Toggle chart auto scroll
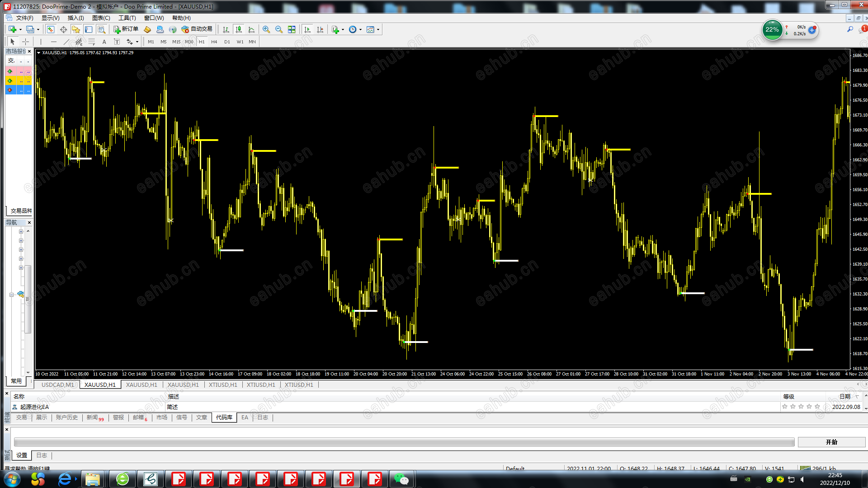This screenshot has height=488, width=868. [x=307, y=29]
